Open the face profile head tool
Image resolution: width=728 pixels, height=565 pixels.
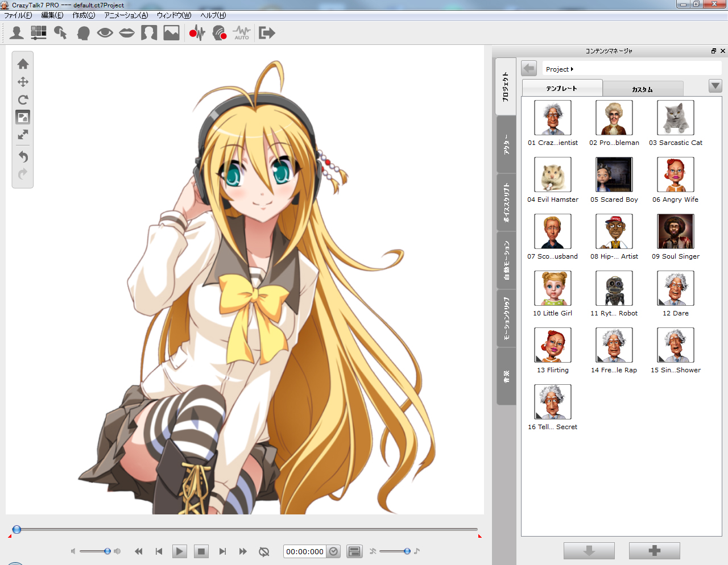[83, 33]
